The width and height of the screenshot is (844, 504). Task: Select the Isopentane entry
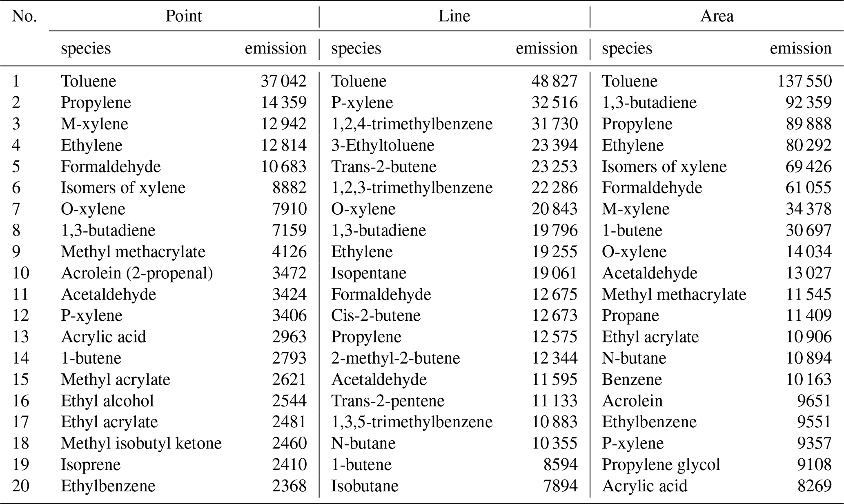369,273
